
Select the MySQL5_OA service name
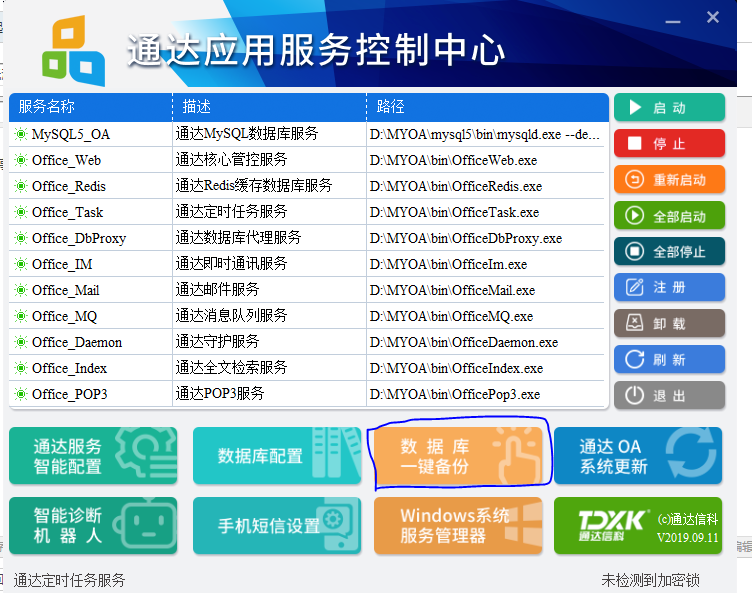point(71,134)
